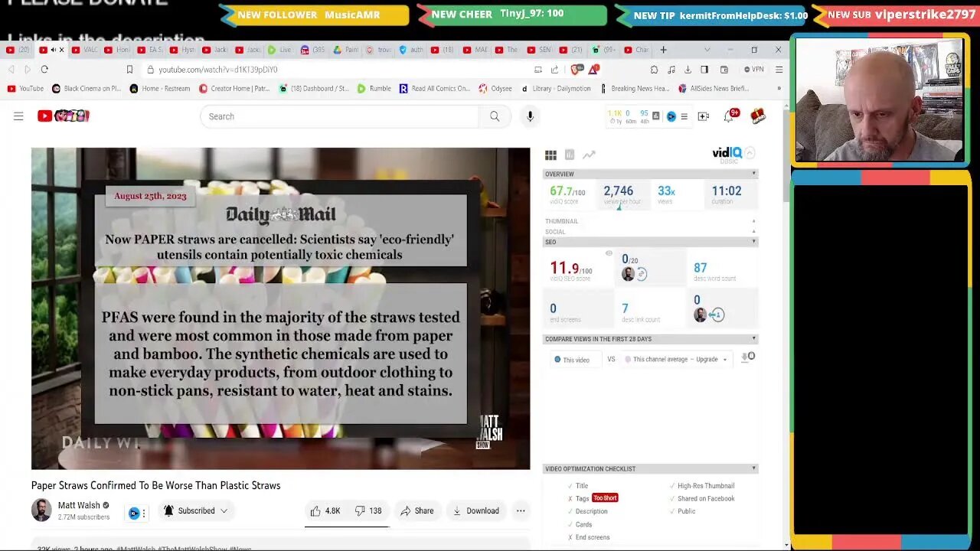This screenshot has width=980, height=551.
Task: Click Matt Walsh channel avatar
Action: 41,510
